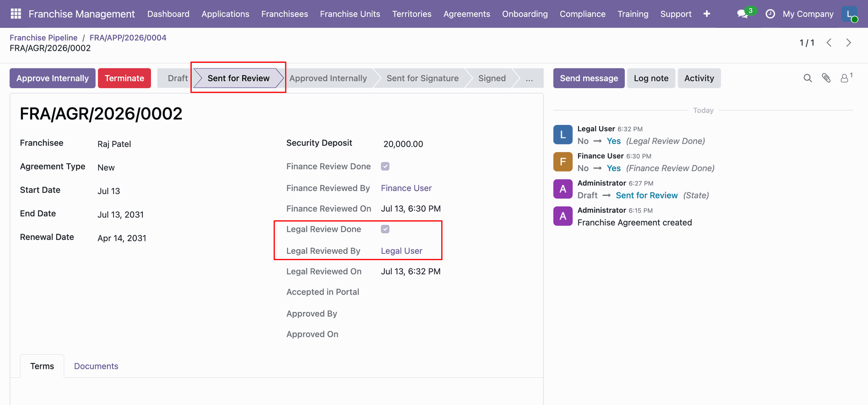Click Franchise Agreement created message
The width and height of the screenshot is (868, 405).
point(635,223)
